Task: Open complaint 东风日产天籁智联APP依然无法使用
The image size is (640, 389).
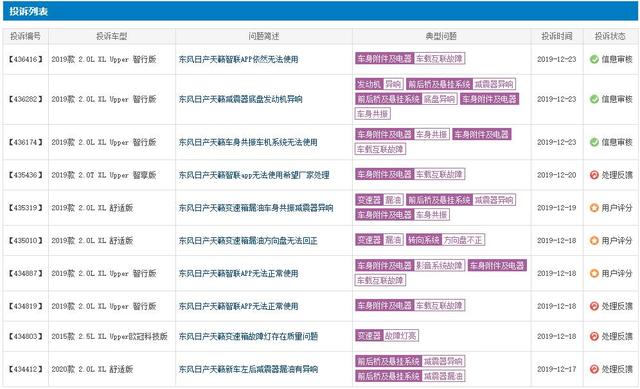Action: coord(238,59)
